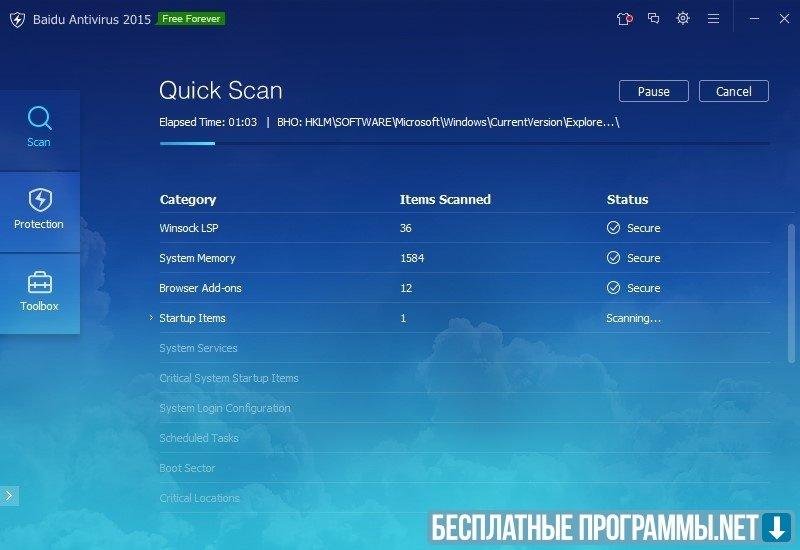
Task: Click the scan progress bar
Action: [x=464, y=143]
